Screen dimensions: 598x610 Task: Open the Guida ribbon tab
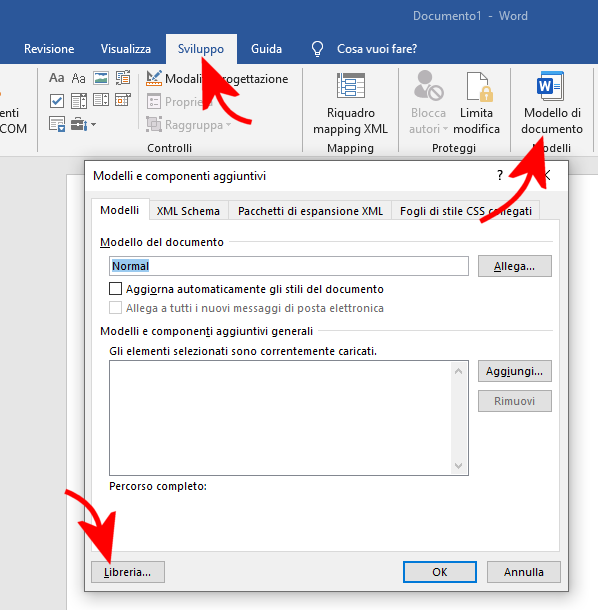[266, 49]
